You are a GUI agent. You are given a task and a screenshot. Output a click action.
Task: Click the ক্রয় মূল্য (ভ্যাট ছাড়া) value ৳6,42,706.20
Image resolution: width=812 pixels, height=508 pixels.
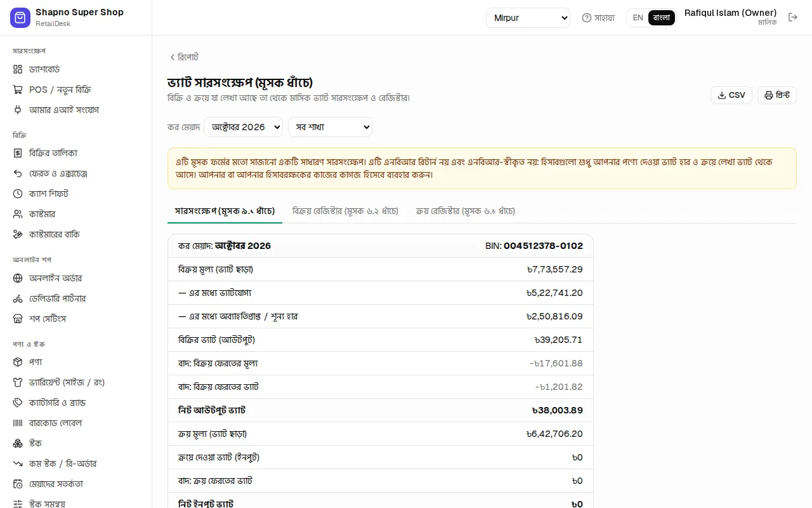554,434
